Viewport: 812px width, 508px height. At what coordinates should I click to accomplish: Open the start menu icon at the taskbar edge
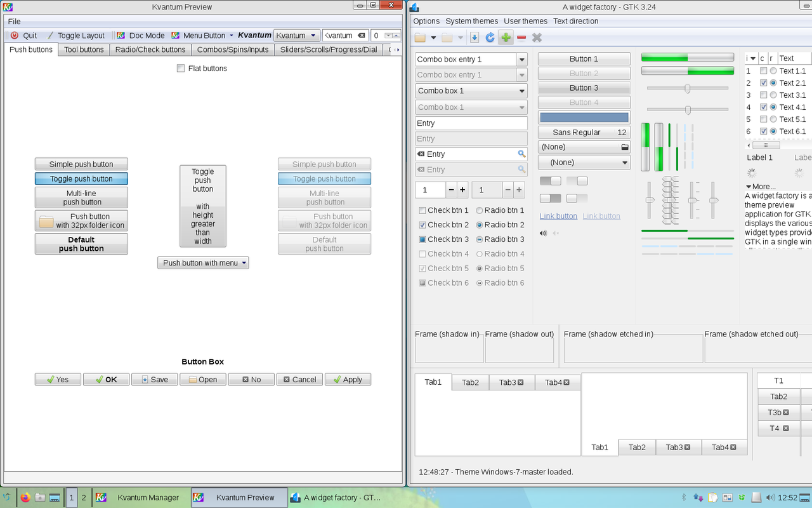(6, 497)
